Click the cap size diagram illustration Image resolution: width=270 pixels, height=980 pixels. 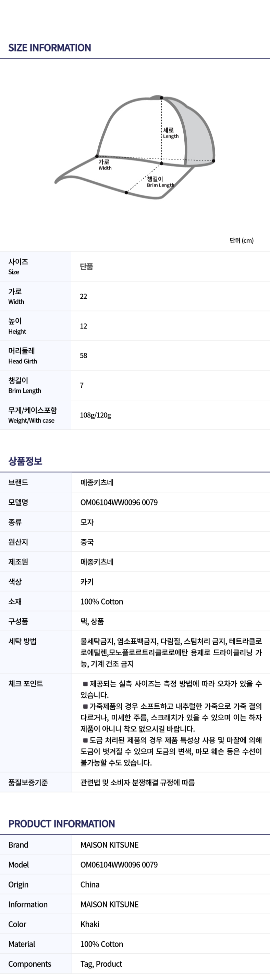135,147
